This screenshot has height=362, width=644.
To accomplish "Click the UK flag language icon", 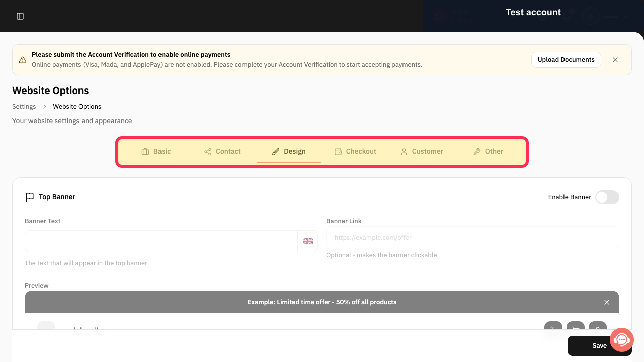I will tap(308, 241).
